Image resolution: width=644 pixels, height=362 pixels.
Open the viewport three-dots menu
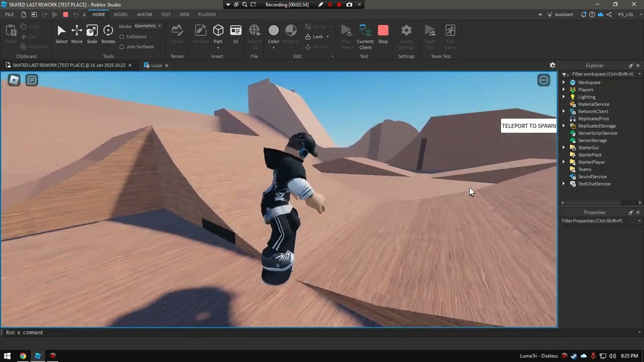tap(544, 80)
